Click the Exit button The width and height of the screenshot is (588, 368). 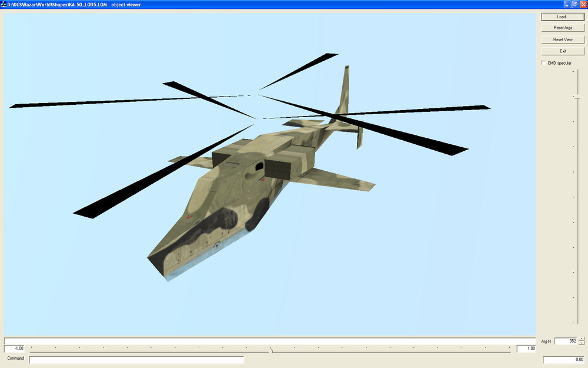(x=562, y=51)
